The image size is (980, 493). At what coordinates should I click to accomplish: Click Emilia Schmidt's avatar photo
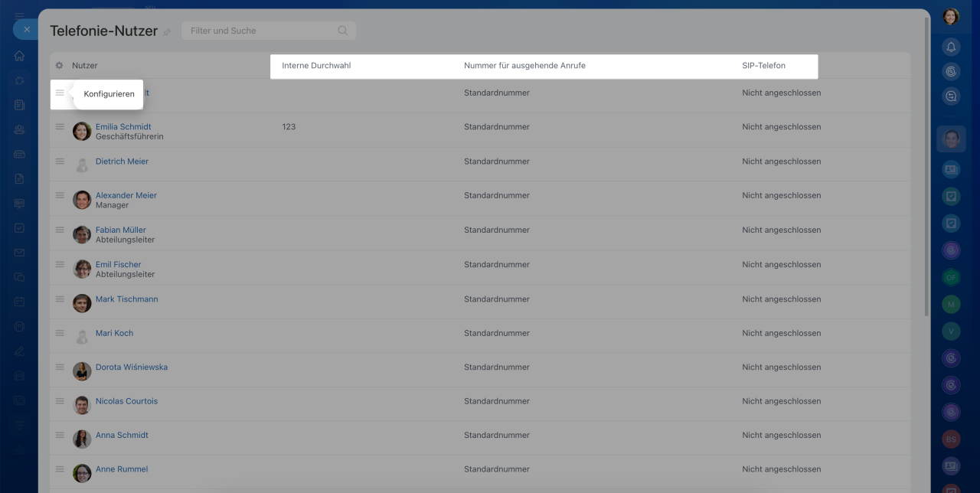[82, 132]
